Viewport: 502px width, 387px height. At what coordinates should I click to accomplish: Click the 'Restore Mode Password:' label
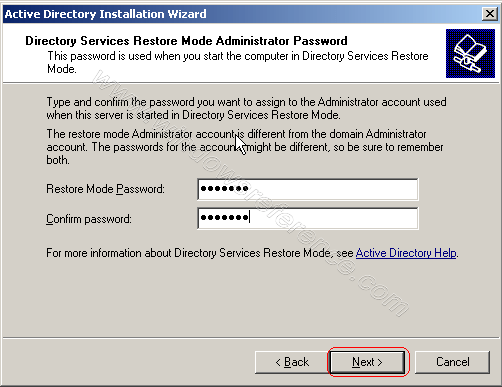point(105,189)
